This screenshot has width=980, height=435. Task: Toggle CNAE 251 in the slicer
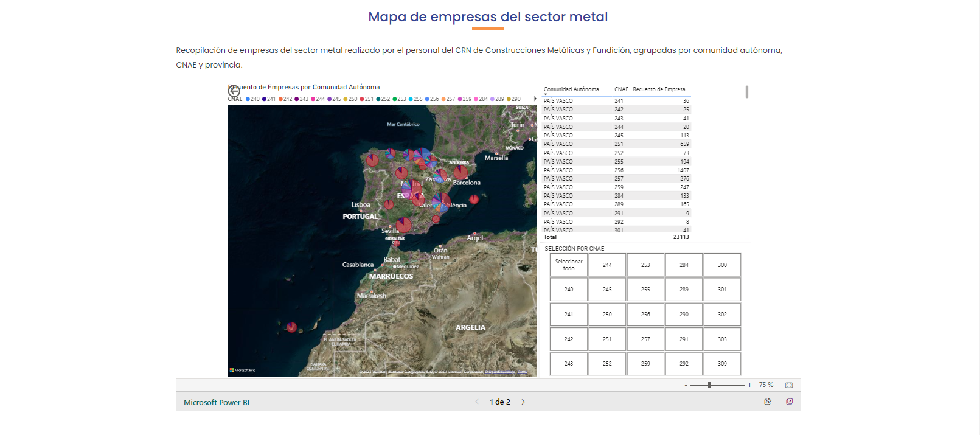pos(607,339)
